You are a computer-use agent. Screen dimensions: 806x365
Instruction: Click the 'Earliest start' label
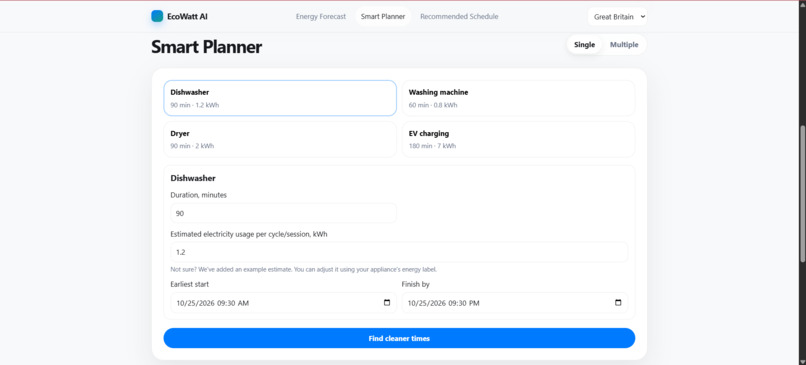pyautogui.click(x=190, y=284)
